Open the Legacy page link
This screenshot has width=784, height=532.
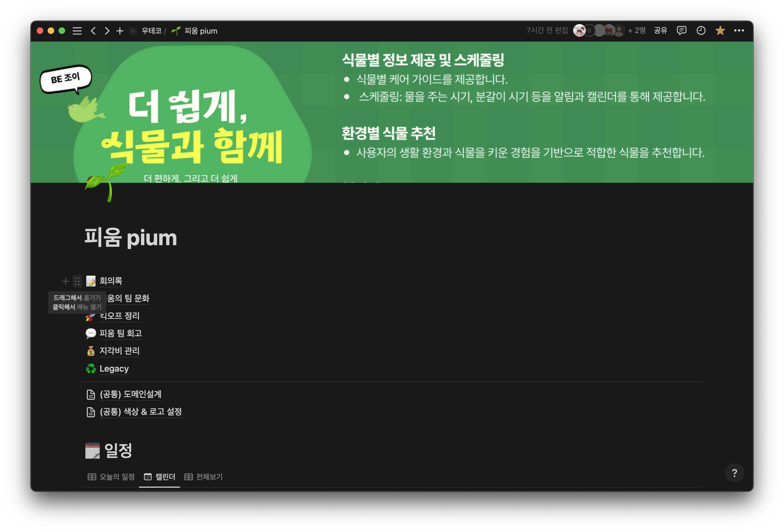tap(114, 369)
